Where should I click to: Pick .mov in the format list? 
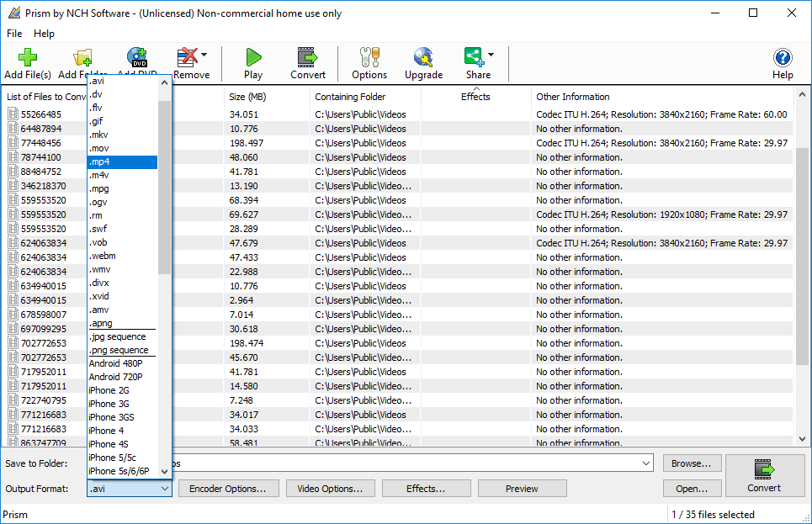[x=122, y=148]
